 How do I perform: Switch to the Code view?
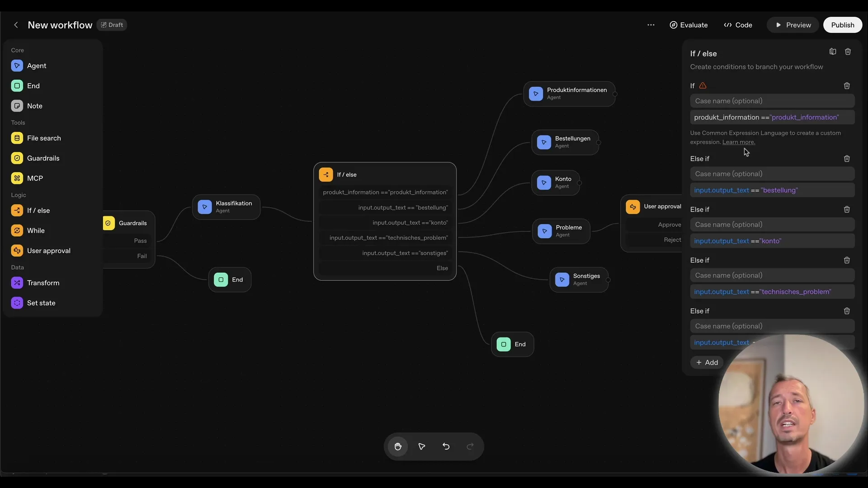click(x=738, y=25)
